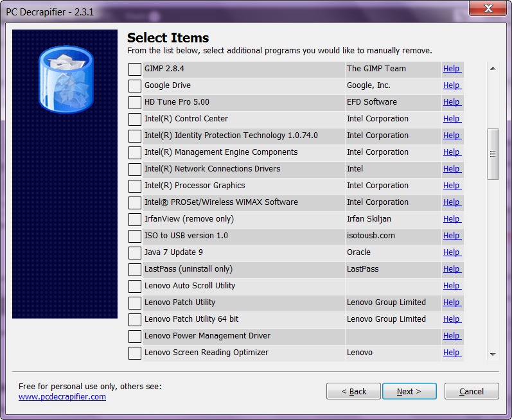Image resolution: width=512 pixels, height=420 pixels.
Task: Open Help for Lenovo Power Management Driver
Action: pos(452,335)
